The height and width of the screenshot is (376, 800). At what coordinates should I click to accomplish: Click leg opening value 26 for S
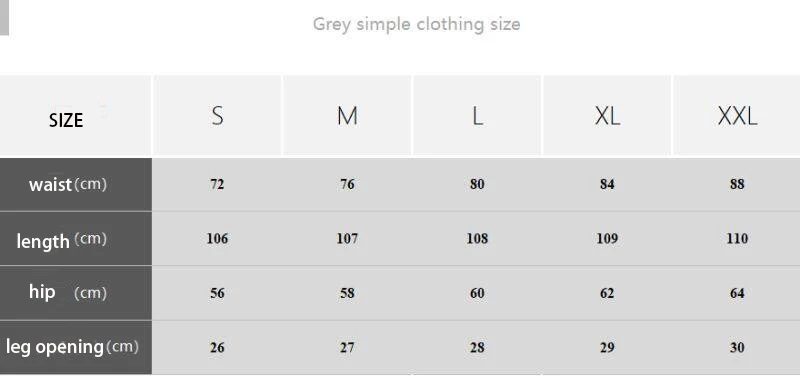tap(217, 347)
